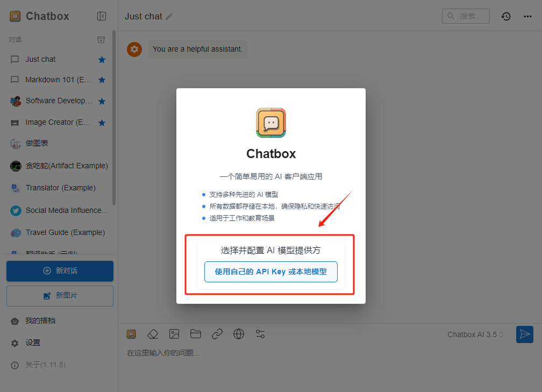Open the three-dot more options menu
Screen dimensions: 542x392
click(x=527, y=16)
